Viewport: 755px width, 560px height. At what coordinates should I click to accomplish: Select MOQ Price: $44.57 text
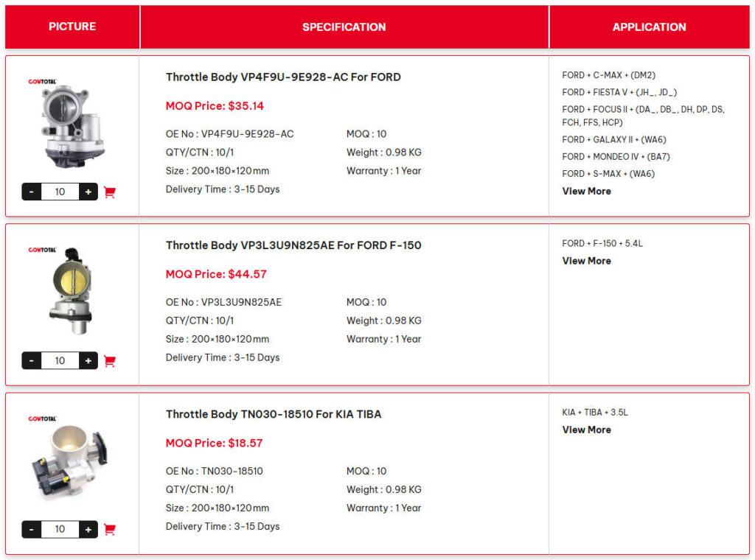216,274
